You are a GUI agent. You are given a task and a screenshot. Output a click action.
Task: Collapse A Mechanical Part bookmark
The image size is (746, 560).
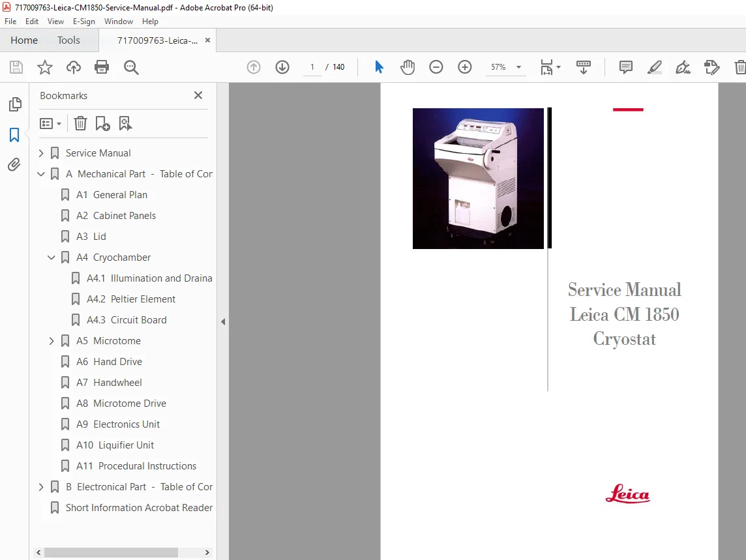(x=41, y=174)
